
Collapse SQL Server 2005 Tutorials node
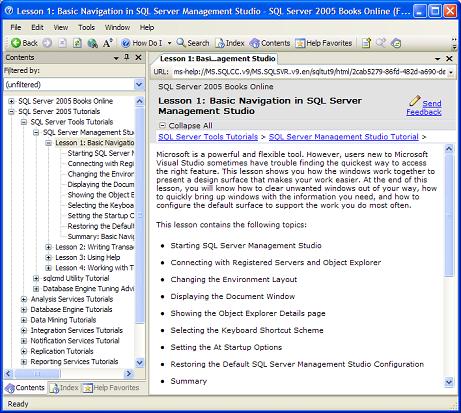11,111
